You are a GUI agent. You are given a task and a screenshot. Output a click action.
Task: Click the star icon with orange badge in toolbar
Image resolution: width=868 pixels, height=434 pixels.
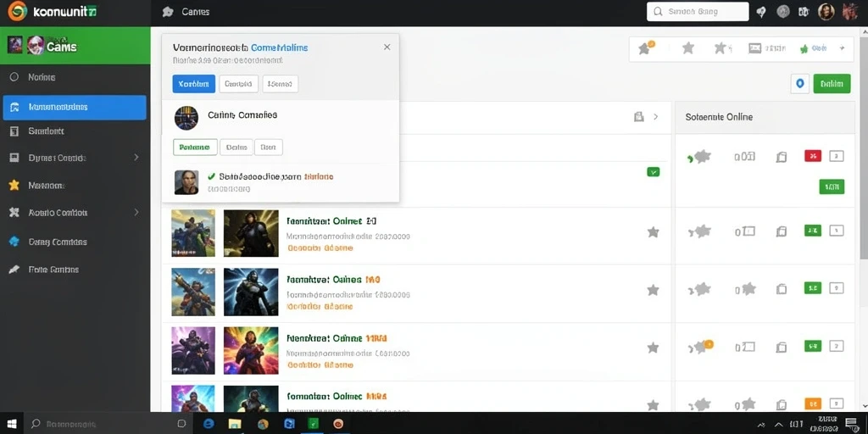coord(646,48)
